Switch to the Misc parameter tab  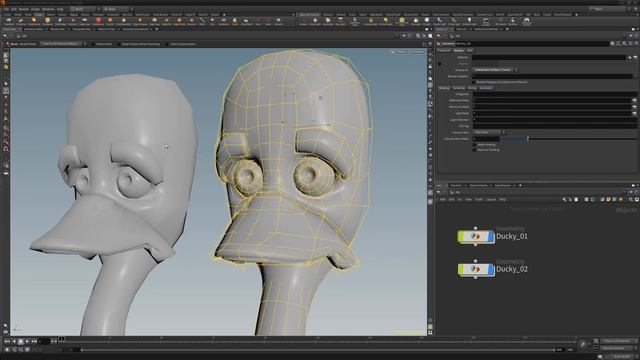[470, 51]
